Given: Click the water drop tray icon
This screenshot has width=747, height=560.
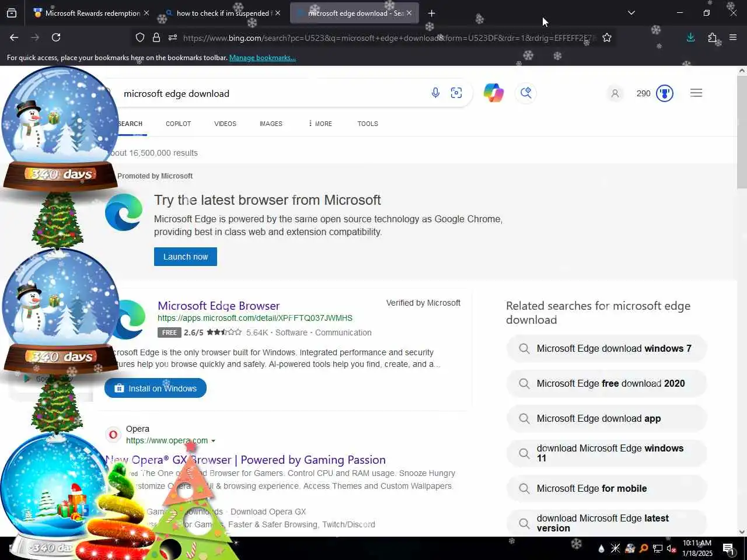Looking at the screenshot, I should coord(601,548).
